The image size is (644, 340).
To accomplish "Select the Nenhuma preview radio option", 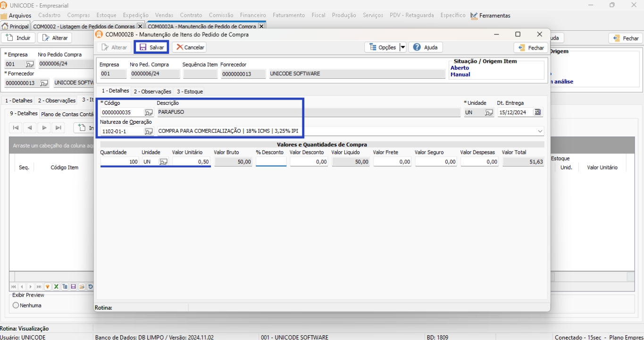I will click(16, 306).
